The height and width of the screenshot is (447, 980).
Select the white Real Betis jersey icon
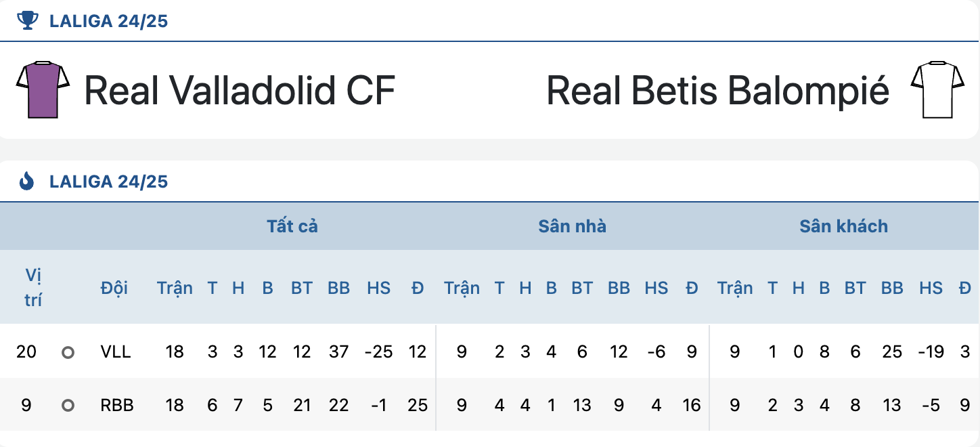point(937,90)
